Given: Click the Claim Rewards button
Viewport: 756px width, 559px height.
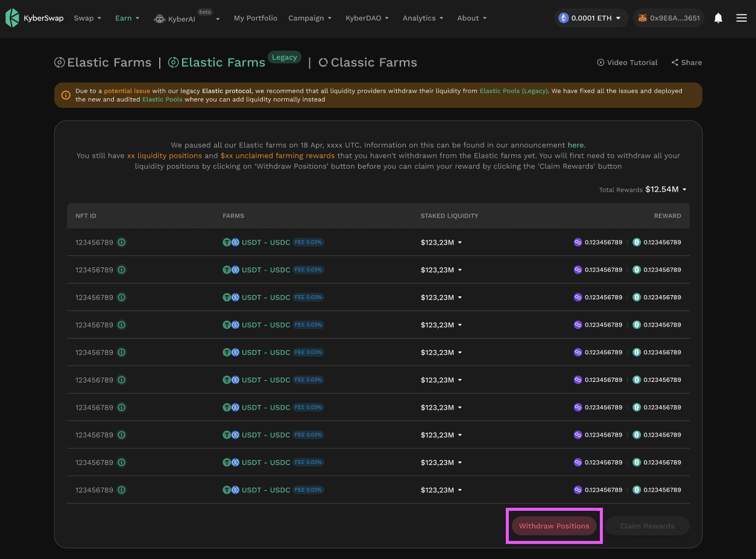Looking at the screenshot, I should (647, 526).
